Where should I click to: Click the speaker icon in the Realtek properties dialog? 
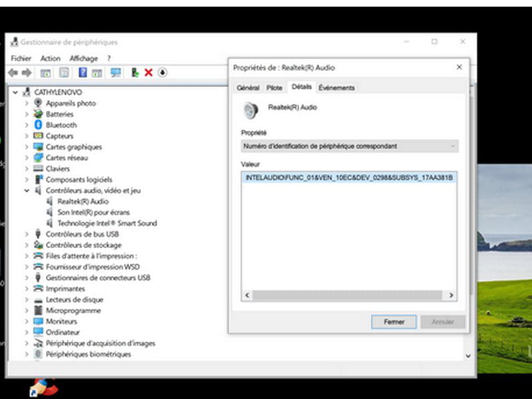pyautogui.click(x=251, y=110)
